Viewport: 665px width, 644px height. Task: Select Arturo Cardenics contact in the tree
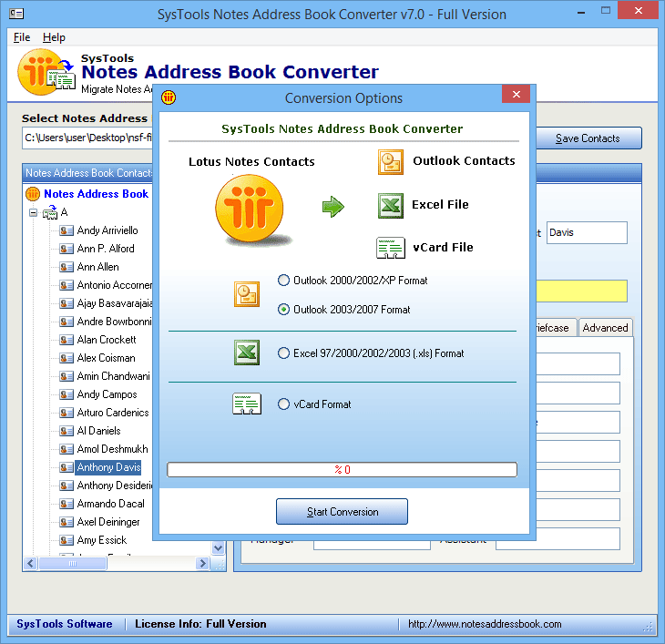[x=113, y=413]
